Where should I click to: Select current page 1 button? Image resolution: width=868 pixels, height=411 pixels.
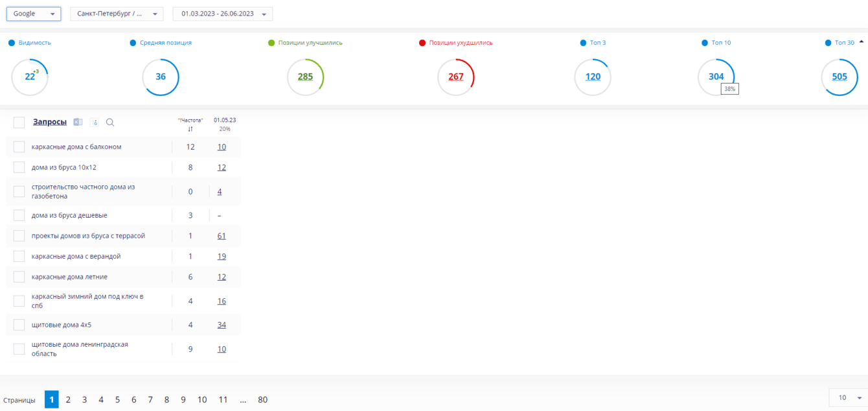click(52, 399)
